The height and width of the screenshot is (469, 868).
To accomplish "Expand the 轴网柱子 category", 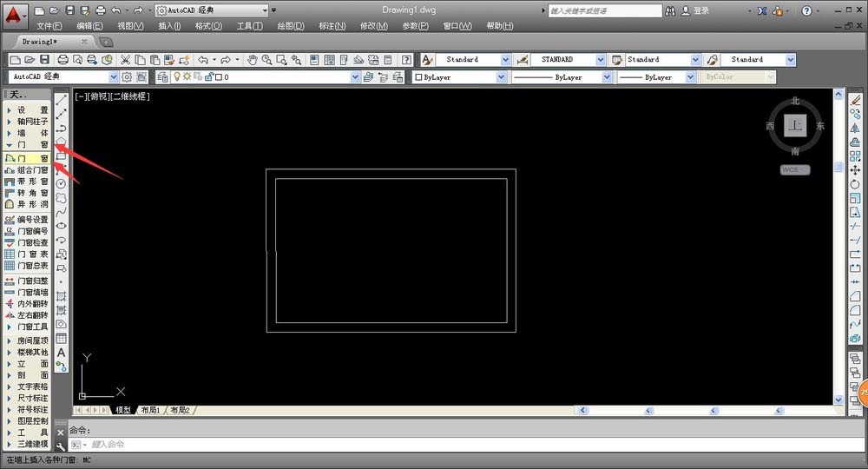I will click(27, 122).
